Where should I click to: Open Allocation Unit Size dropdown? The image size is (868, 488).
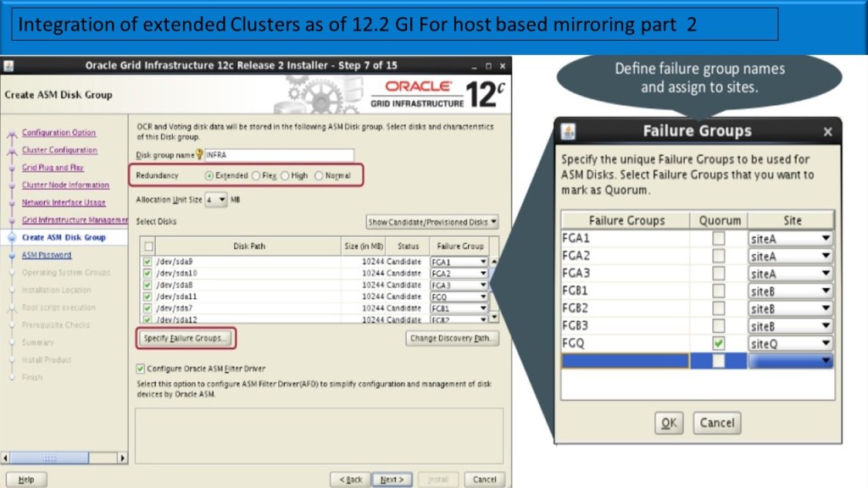click(x=216, y=199)
